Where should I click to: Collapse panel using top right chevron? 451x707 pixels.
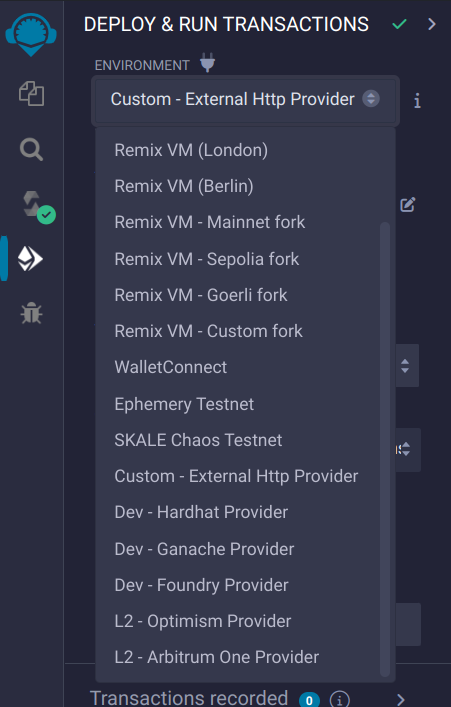[x=432, y=24]
